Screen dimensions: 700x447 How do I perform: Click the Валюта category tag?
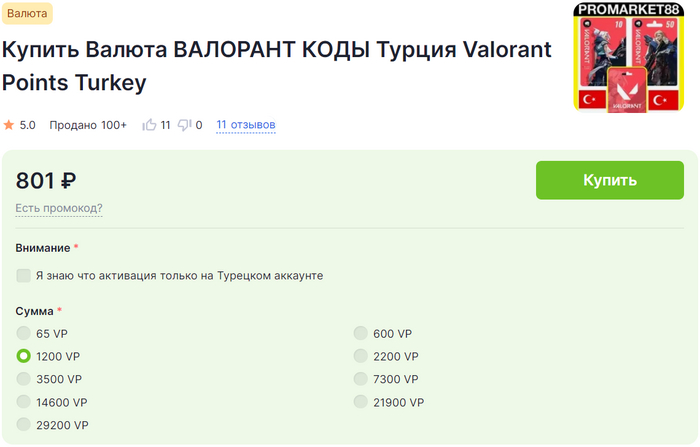coord(27,13)
